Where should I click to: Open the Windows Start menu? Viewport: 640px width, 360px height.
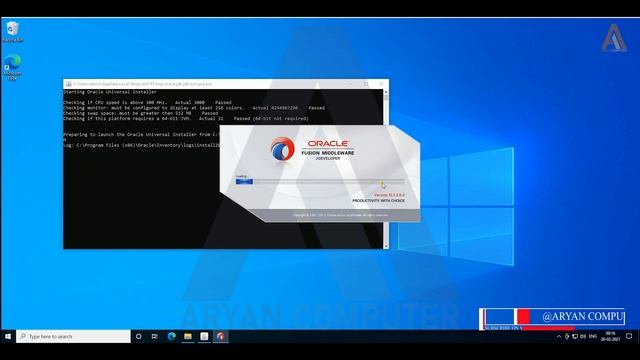[8, 336]
